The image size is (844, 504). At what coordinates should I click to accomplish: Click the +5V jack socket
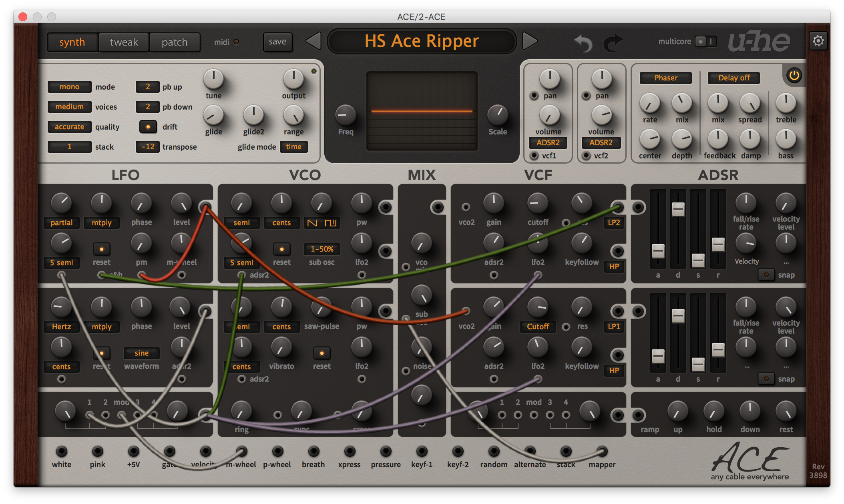(133, 451)
